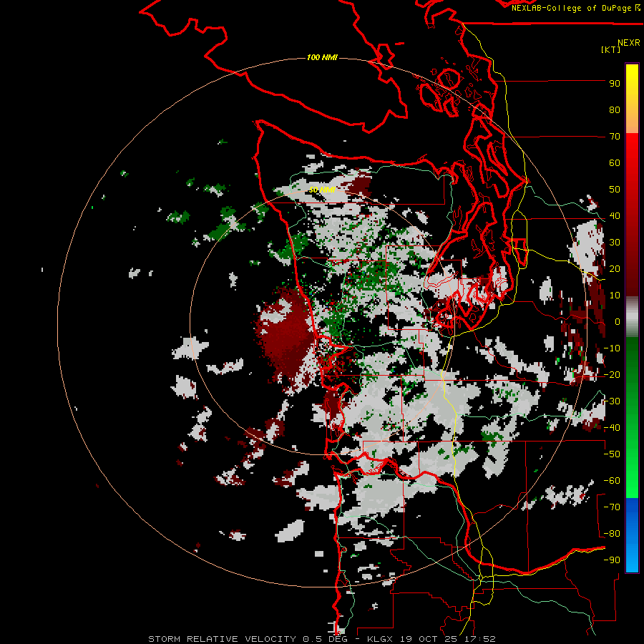Select the 40 tick label on scale
The width and height of the screenshot is (644, 644).
pos(615,216)
